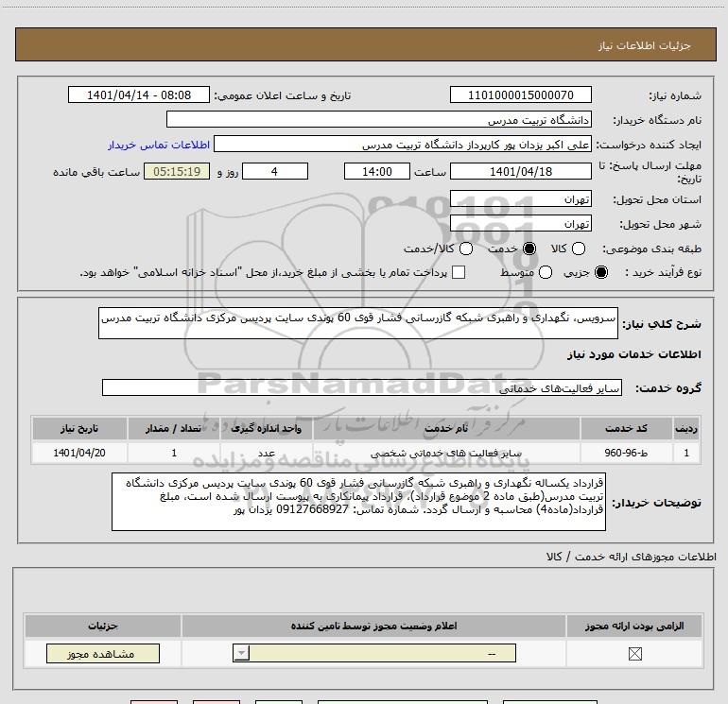This screenshot has height=704, width=728.
Task: Click the شرح کلی نیاز field label
Action: (662, 323)
